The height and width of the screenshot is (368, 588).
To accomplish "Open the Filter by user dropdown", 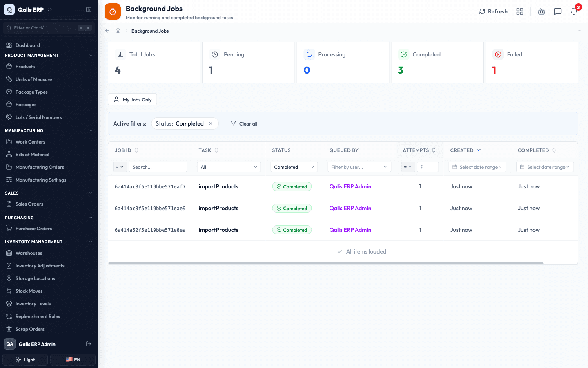I will [359, 167].
